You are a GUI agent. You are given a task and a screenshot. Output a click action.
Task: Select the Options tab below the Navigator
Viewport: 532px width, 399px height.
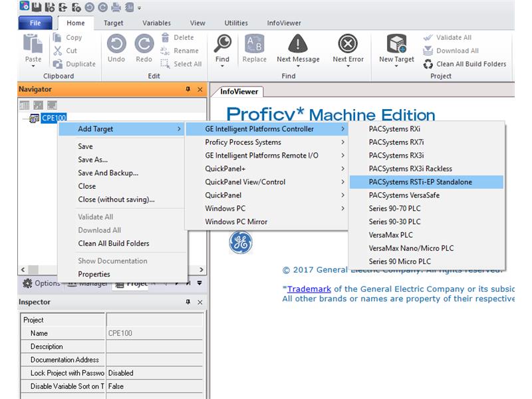point(41,283)
